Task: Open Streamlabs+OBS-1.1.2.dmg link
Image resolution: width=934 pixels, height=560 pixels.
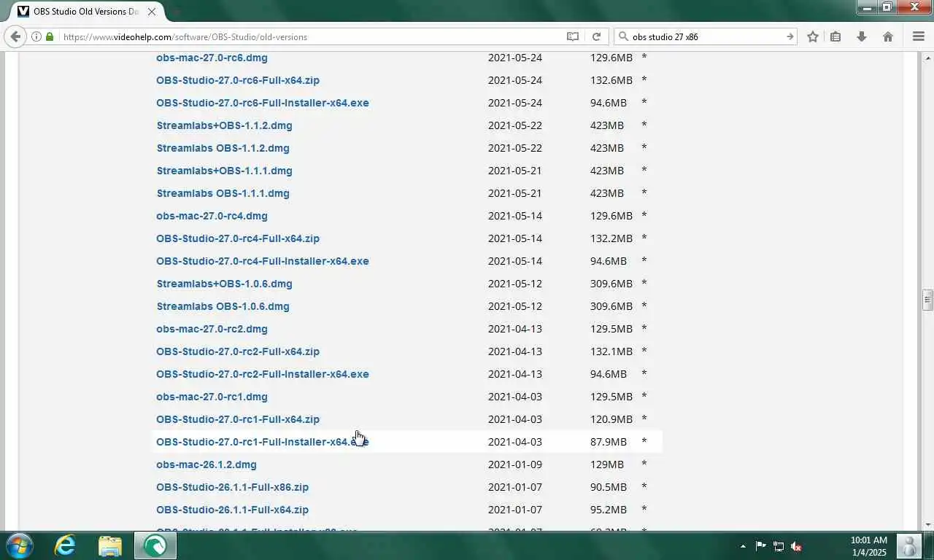Action: [x=225, y=125]
